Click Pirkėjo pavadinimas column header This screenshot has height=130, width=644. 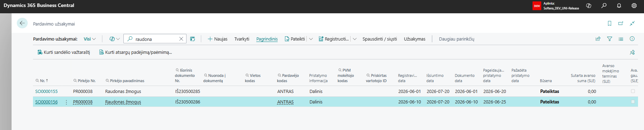(x=125, y=81)
